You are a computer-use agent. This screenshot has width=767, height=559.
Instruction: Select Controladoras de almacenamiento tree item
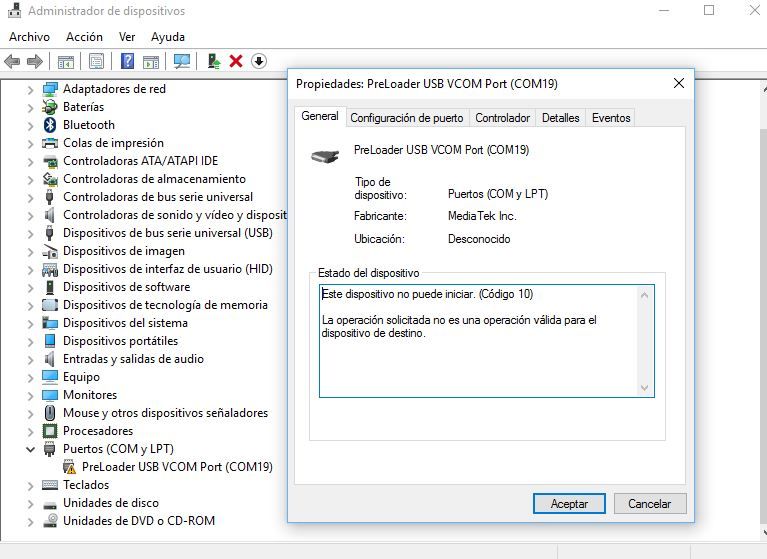[x=155, y=179]
